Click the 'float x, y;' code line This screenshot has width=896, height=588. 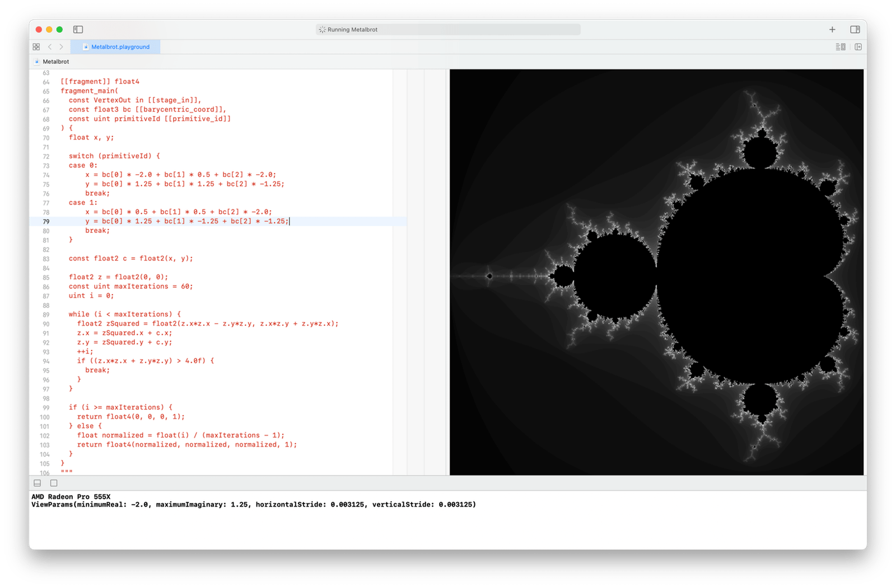91,137
